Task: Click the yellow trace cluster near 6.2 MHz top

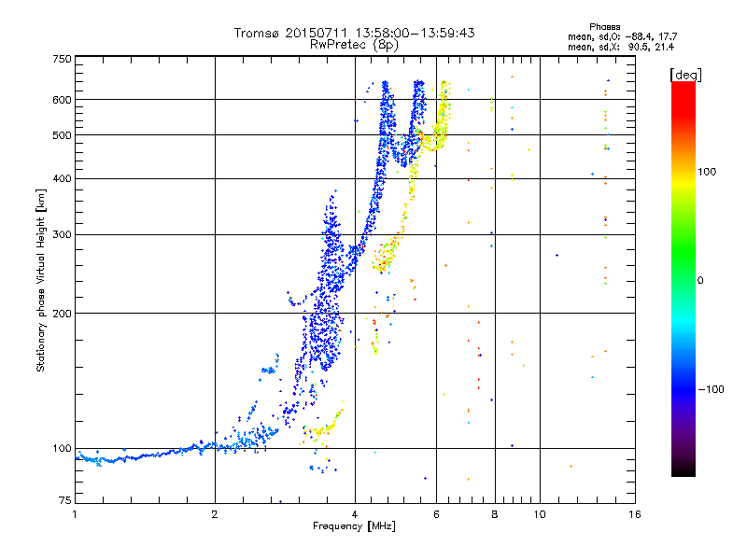Action: point(443,114)
